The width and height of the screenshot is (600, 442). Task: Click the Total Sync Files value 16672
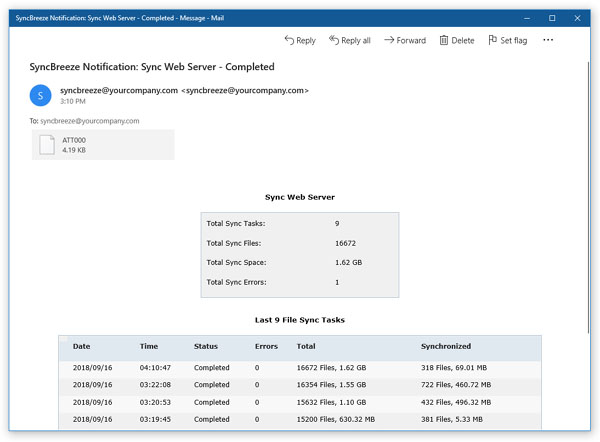[x=346, y=243]
